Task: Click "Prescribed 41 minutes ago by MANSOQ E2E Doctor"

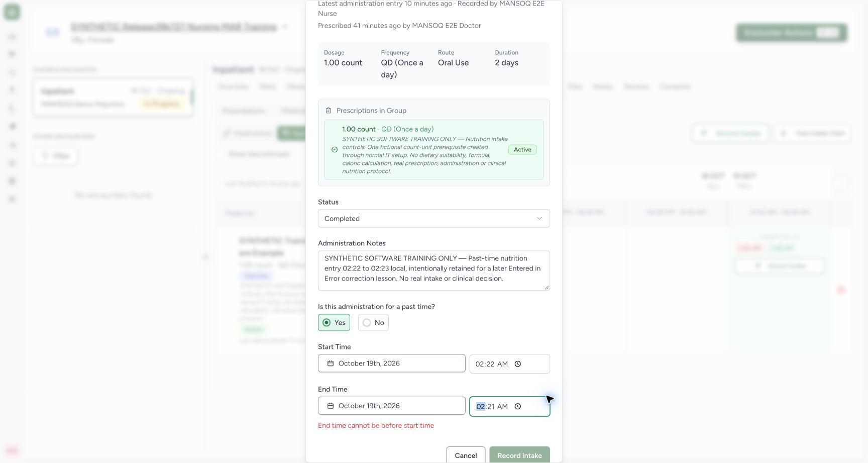Action: pos(399,26)
